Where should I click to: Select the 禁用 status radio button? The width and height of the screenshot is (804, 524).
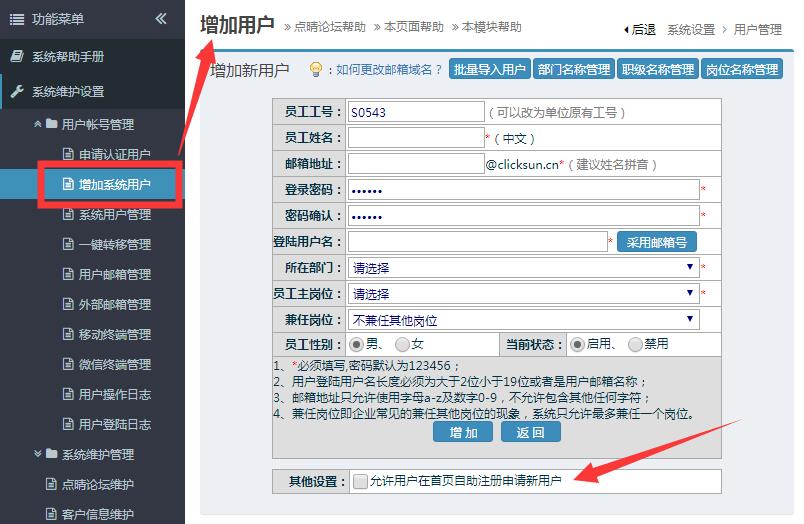pos(634,344)
